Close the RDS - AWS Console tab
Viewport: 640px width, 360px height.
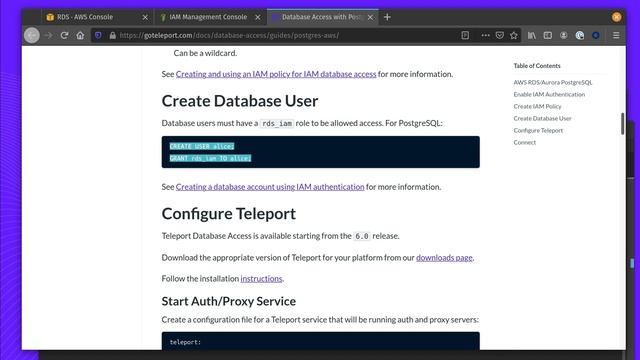click(x=145, y=17)
